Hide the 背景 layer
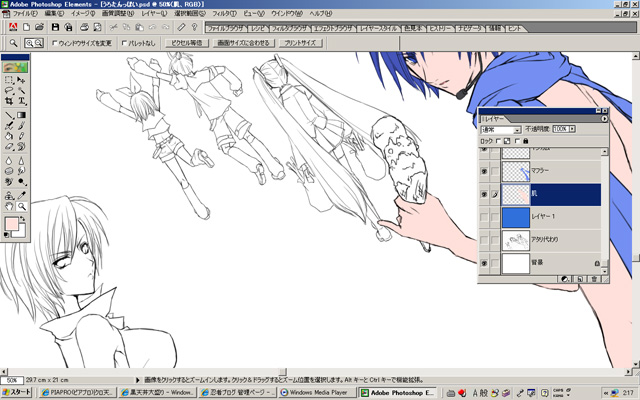Image resolution: width=640 pixels, height=400 pixels. pyautogui.click(x=484, y=263)
